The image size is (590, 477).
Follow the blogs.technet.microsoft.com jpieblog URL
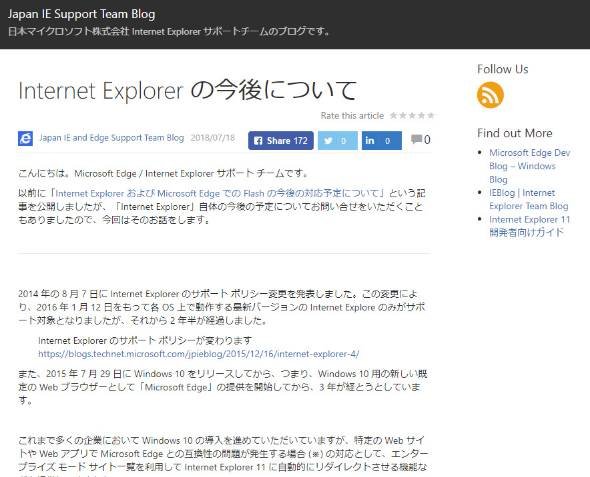(x=199, y=354)
